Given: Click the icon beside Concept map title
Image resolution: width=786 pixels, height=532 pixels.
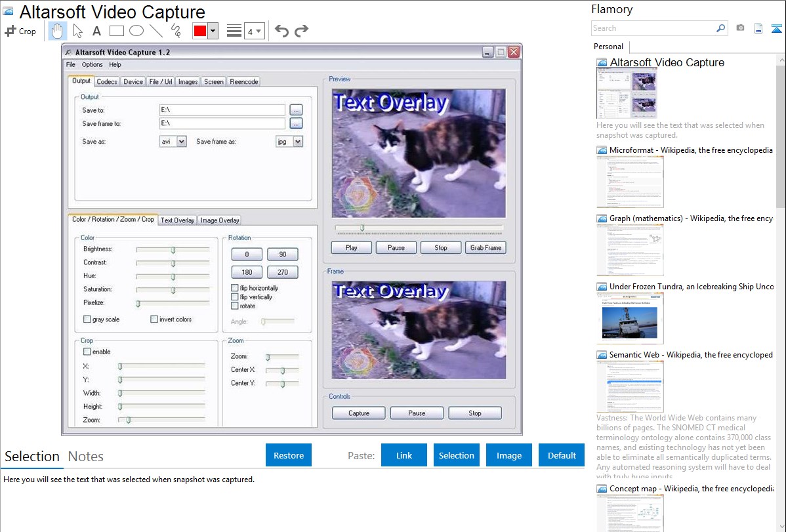Looking at the screenshot, I should (602, 489).
